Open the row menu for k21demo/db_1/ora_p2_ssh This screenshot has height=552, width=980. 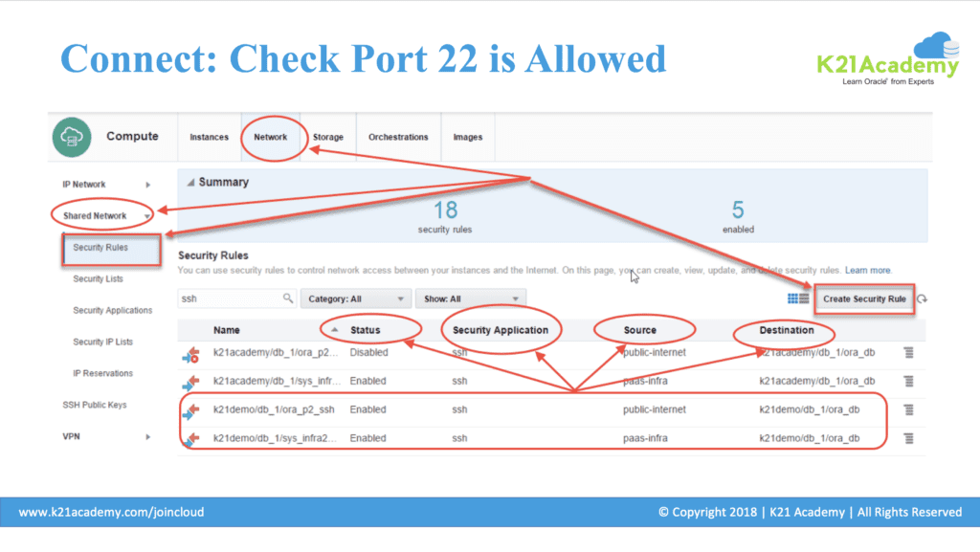click(x=908, y=409)
